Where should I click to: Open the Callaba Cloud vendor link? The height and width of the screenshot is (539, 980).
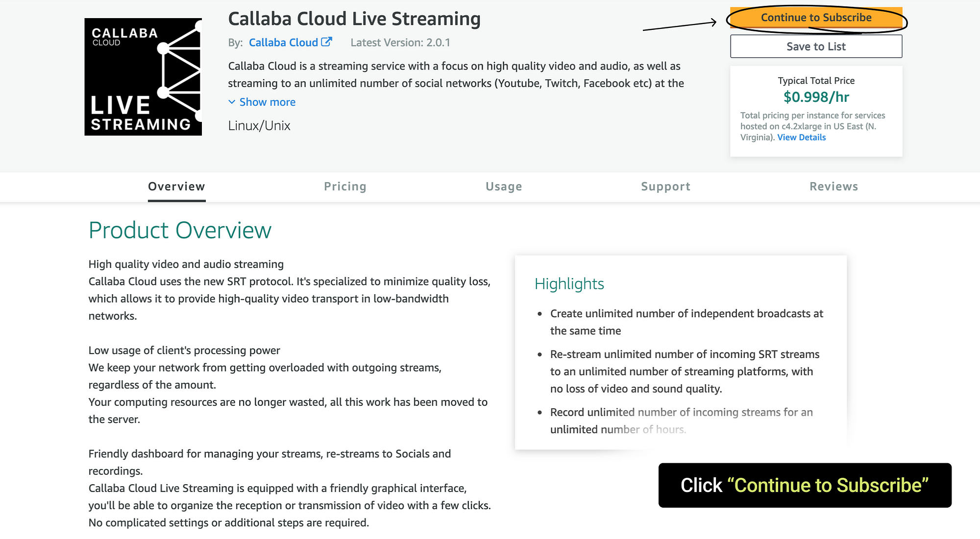coord(283,43)
